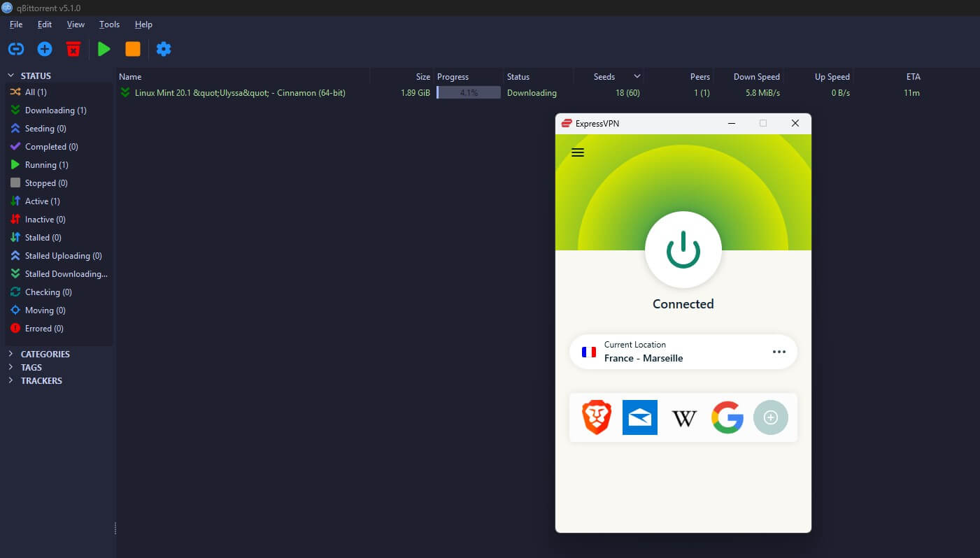Open Options with the blue gear icon
This screenshot has height=558, width=980.
pyautogui.click(x=164, y=49)
